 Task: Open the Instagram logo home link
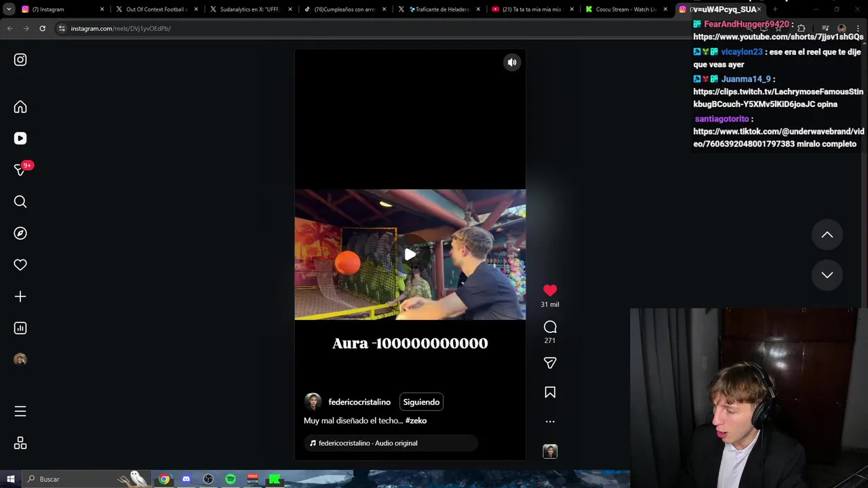point(20,60)
